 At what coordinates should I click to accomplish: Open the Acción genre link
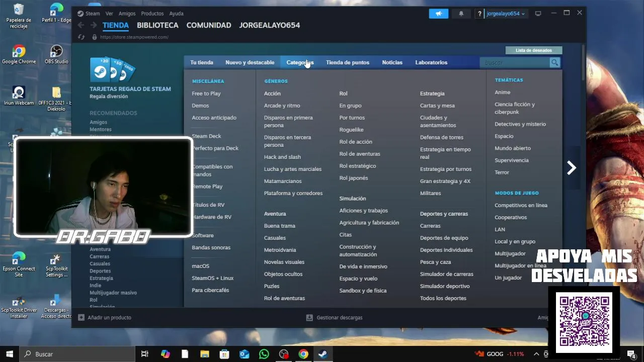click(272, 94)
